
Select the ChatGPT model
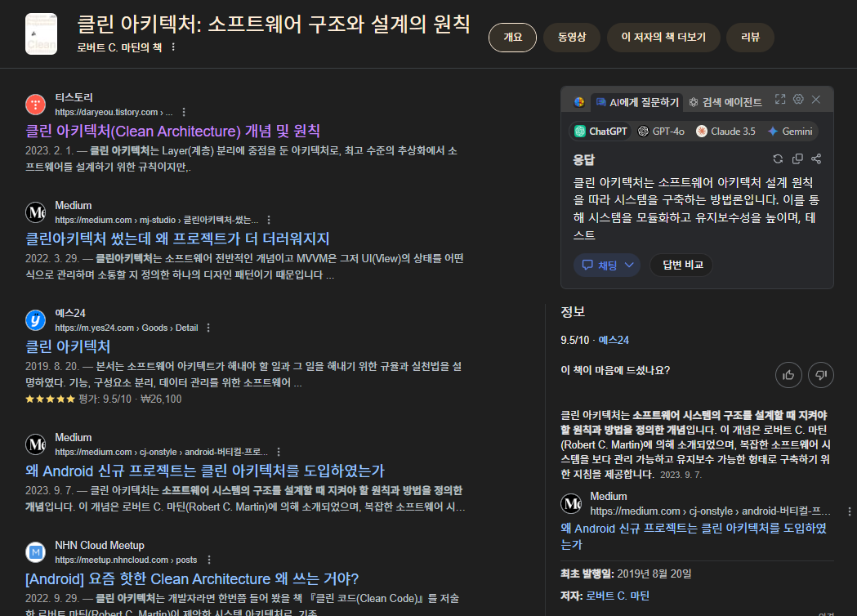click(600, 132)
